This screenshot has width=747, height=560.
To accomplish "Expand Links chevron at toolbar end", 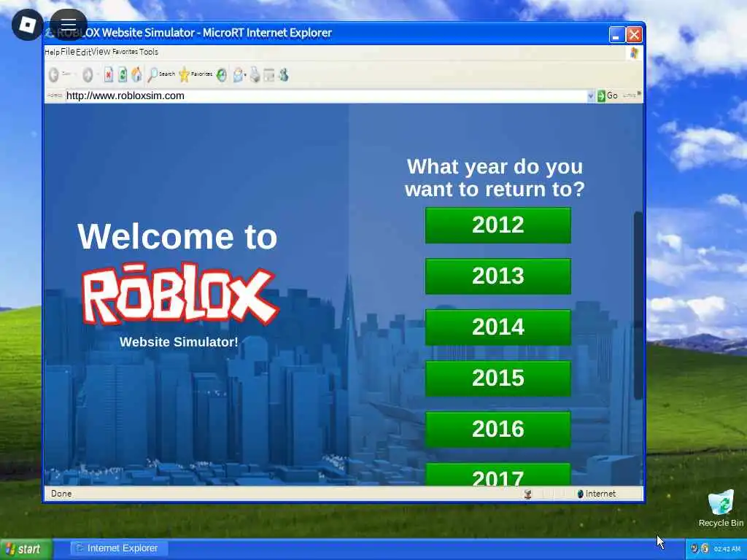I will (x=639, y=93).
